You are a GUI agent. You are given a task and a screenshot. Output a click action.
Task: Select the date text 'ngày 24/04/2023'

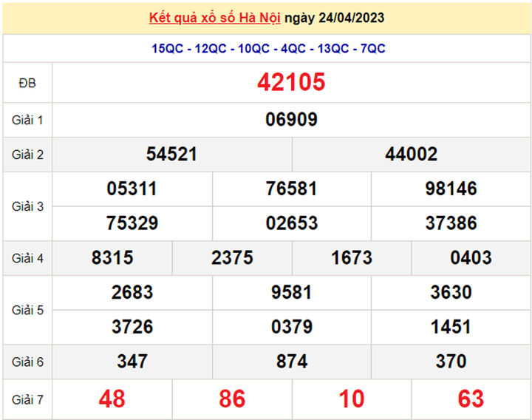tap(334, 18)
